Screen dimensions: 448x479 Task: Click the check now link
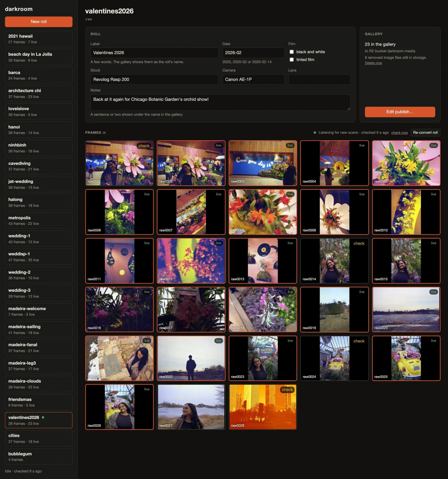(x=399, y=133)
